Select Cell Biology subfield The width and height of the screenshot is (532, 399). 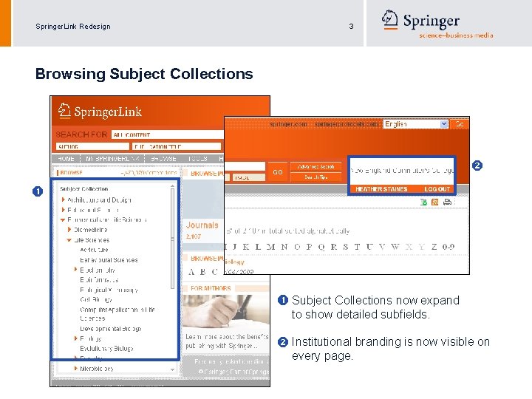[x=96, y=299]
